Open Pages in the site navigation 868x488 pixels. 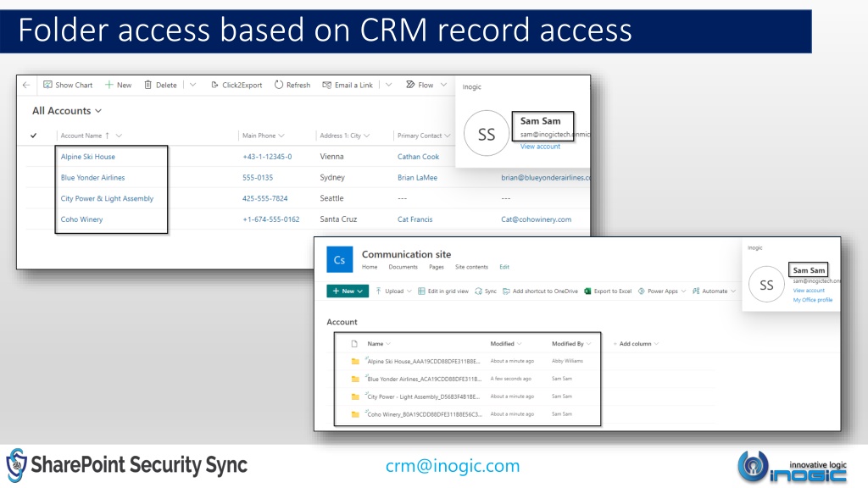pyautogui.click(x=437, y=267)
